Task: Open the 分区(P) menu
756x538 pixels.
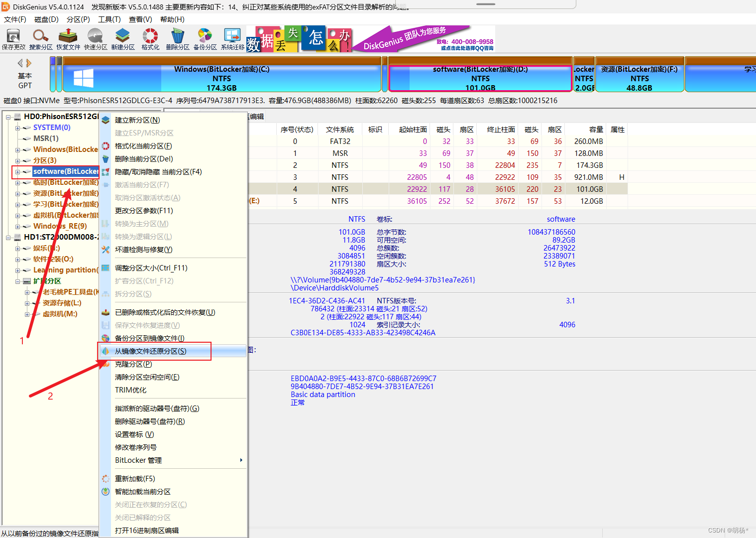Action: (x=78, y=19)
